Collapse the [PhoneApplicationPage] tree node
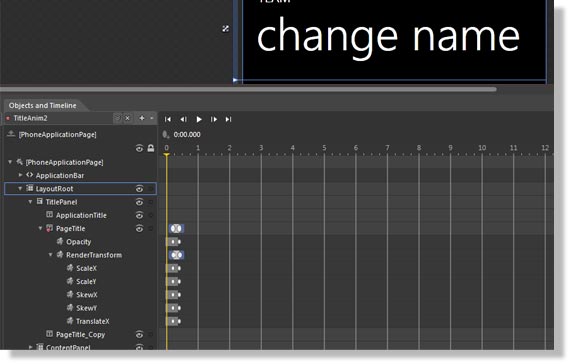This screenshot has width=571, height=364. 10,162
